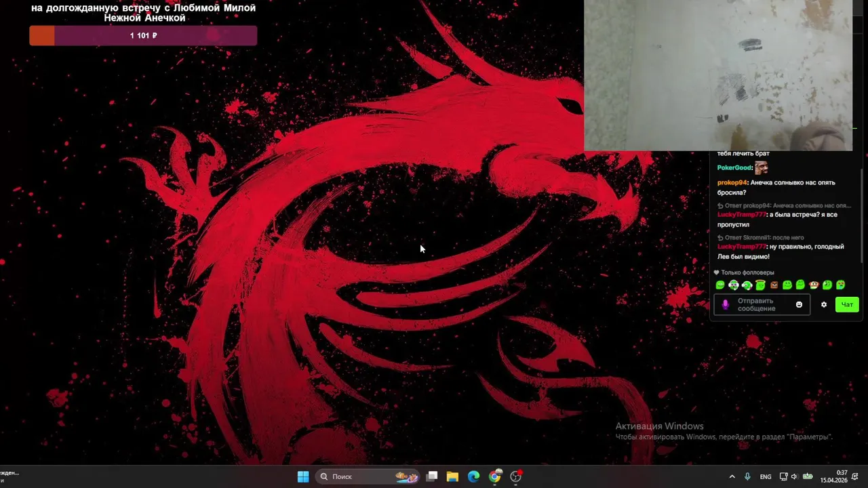Check battery status tray icon

(808, 476)
